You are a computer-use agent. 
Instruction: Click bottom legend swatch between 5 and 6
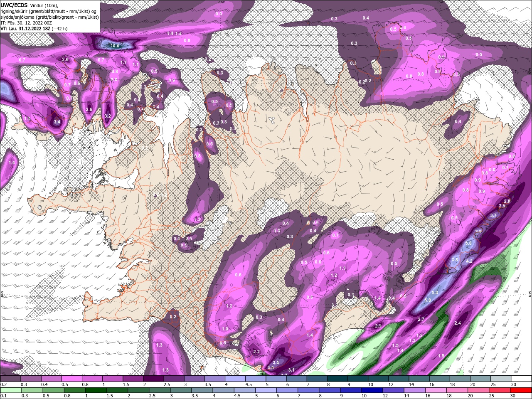point(266,390)
